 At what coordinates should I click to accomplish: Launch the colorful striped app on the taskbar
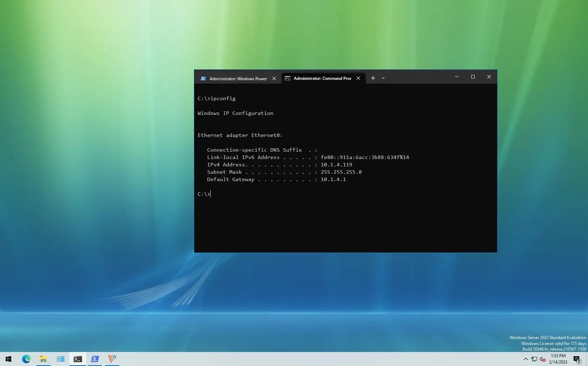click(x=112, y=359)
